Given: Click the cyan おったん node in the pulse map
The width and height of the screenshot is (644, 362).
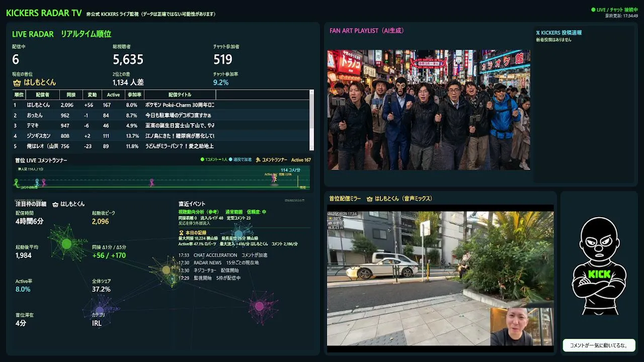Looking at the screenshot, I should coord(238,234).
